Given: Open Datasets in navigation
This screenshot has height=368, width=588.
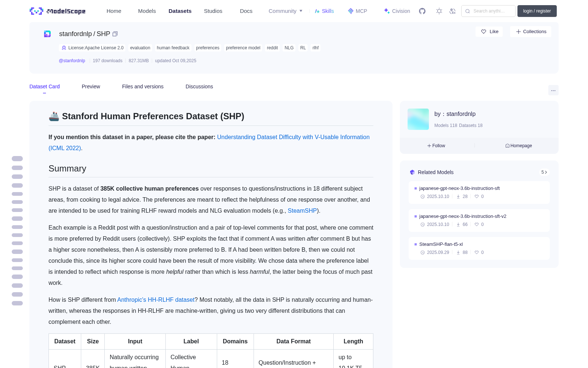Looking at the screenshot, I should click(x=180, y=11).
